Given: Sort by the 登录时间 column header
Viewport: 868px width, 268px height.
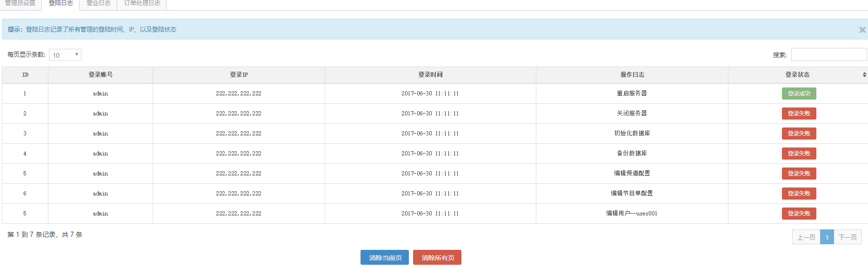Looking at the screenshot, I should [x=430, y=75].
